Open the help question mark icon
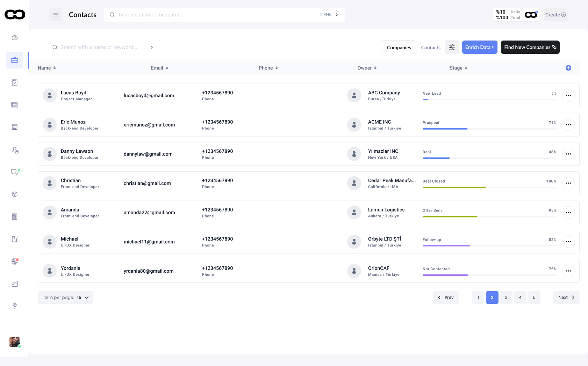The width and height of the screenshot is (588, 366). coord(15,306)
